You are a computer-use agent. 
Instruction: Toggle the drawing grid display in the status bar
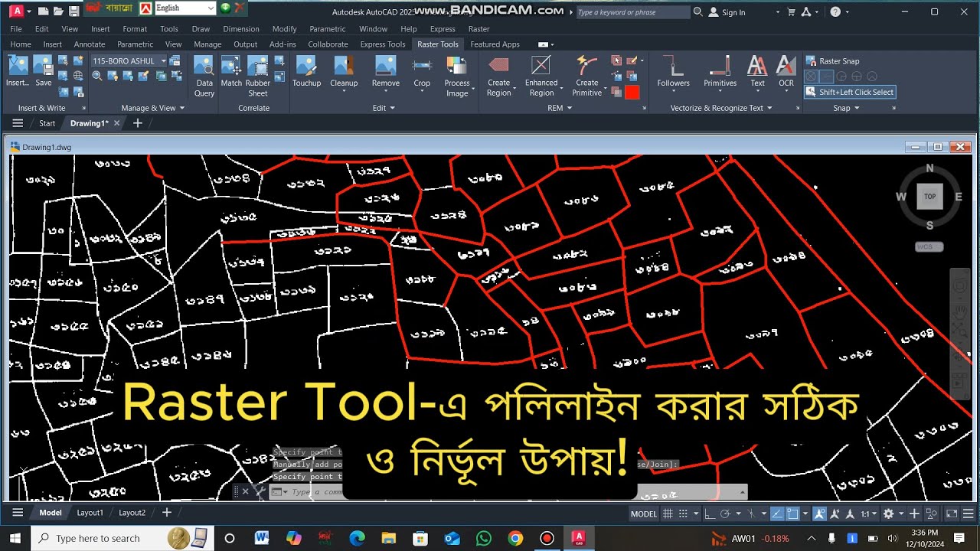(x=668, y=514)
